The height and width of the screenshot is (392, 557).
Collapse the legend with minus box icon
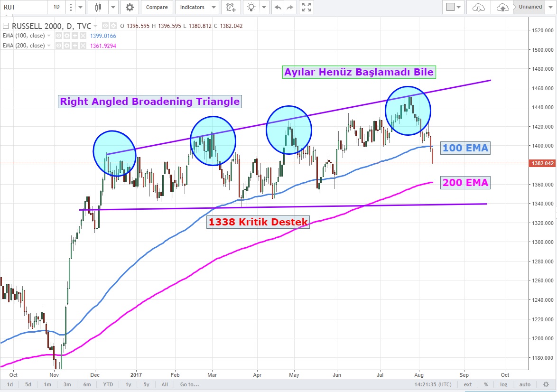(6, 26)
